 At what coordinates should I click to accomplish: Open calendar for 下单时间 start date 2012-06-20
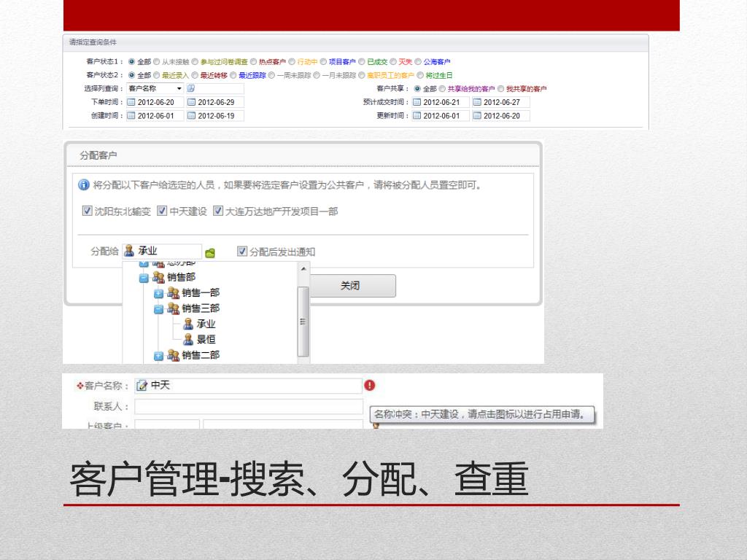tap(131, 102)
